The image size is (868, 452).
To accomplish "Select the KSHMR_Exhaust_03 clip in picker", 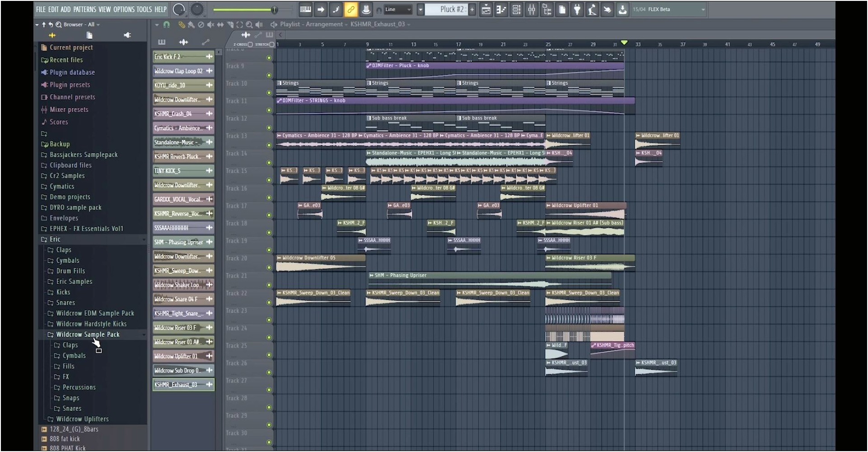I will point(183,385).
